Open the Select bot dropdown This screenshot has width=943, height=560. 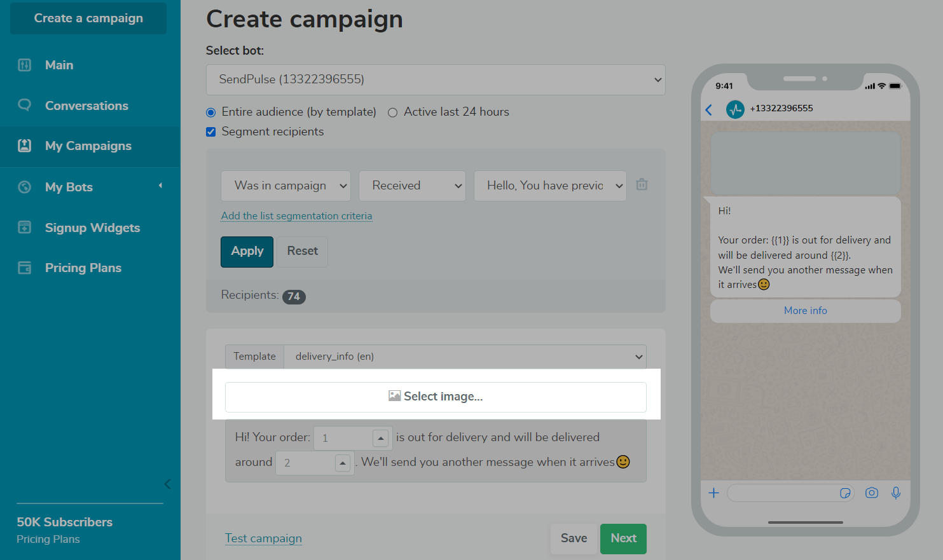coord(436,79)
